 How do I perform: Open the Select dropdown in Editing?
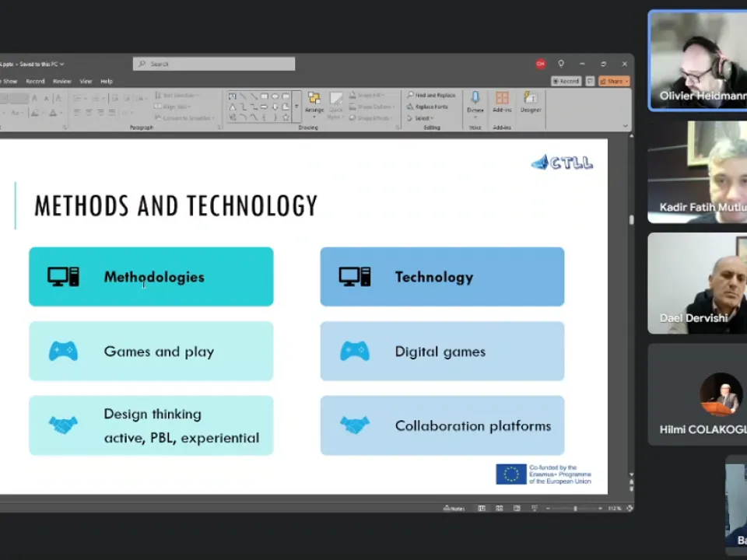pyautogui.click(x=423, y=118)
